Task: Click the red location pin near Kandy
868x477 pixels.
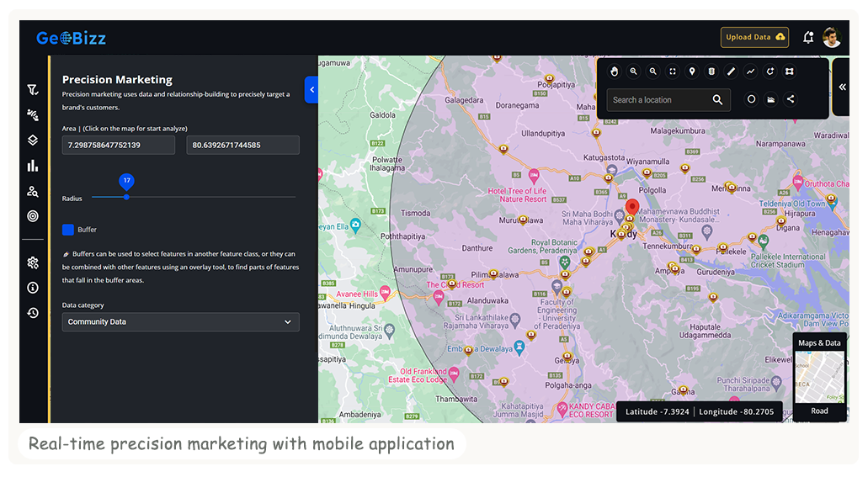Action: [632, 208]
